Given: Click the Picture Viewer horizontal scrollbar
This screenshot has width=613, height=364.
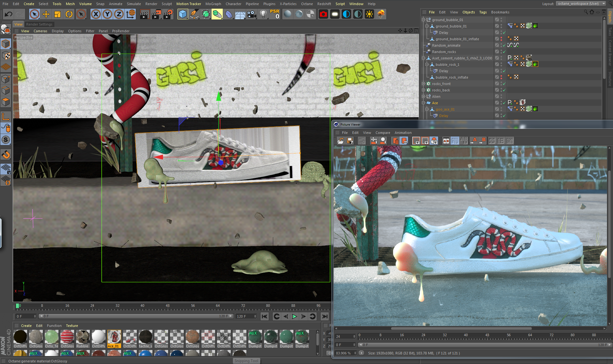Looking at the screenshot, I should pos(461,328).
